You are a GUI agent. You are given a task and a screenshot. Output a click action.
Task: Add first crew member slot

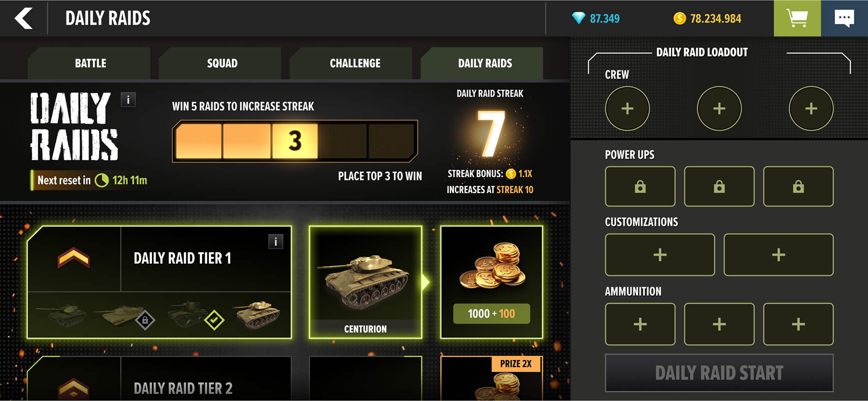point(627,108)
